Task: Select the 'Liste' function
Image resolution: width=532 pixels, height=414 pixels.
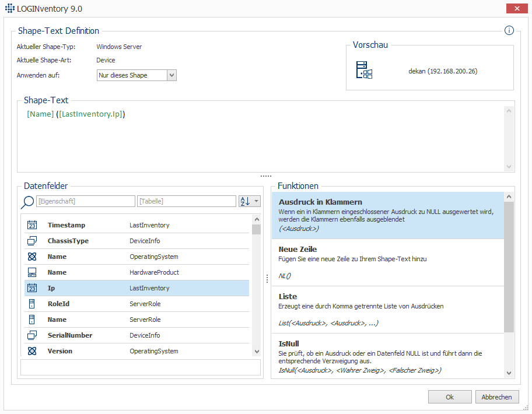Action: pyautogui.click(x=388, y=310)
